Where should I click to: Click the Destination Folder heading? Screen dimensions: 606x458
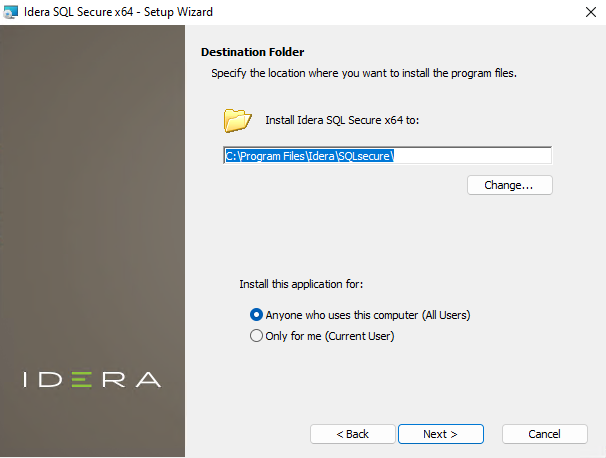[x=252, y=52]
